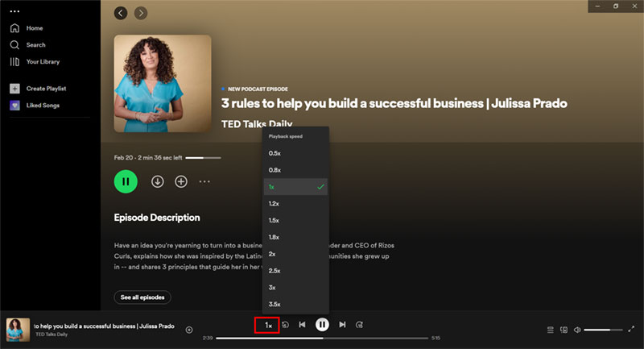Click Create Playlist plus icon
The image size is (644, 349).
pyautogui.click(x=14, y=89)
